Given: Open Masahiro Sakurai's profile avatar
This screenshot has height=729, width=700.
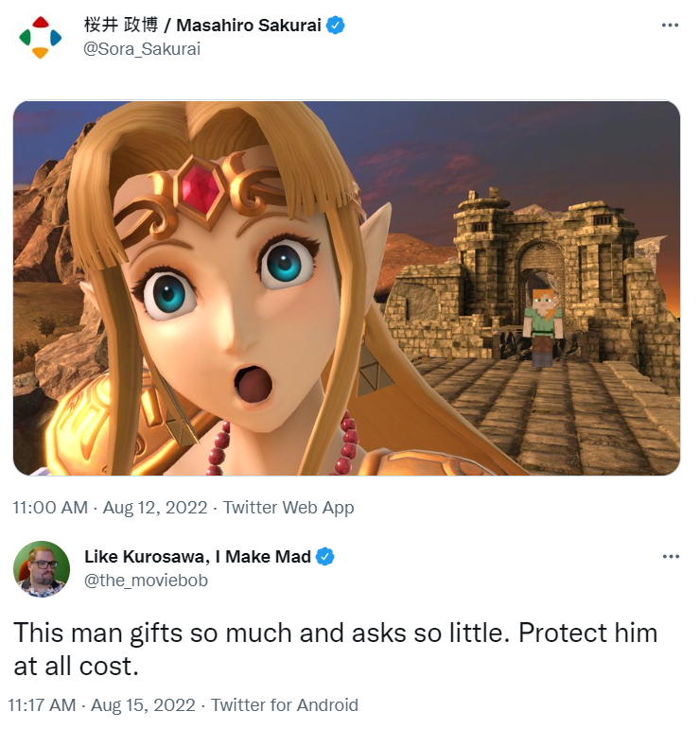Looking at the screenshot, I should (41, 37).
